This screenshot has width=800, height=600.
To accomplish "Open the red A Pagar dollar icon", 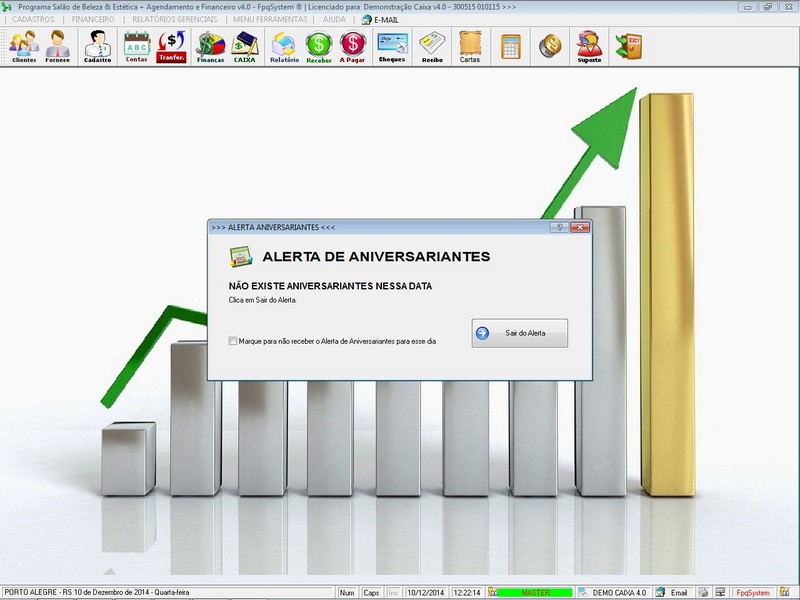I will 353,46.
